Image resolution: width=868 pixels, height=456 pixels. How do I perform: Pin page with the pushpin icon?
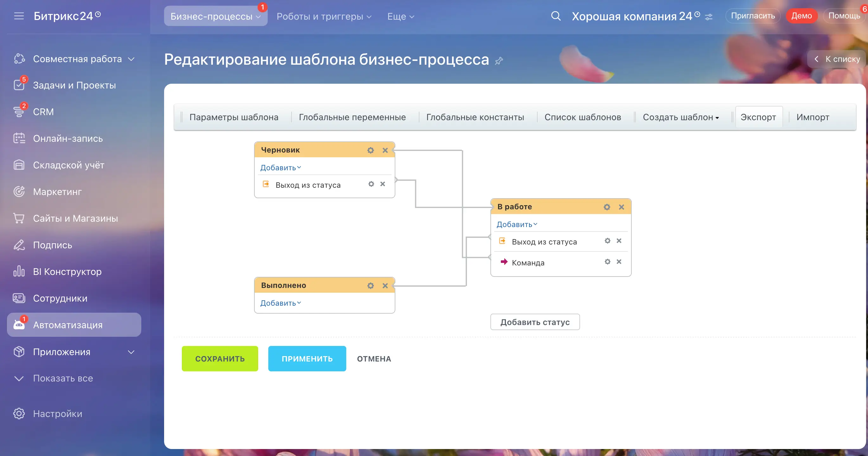(499, 61)
